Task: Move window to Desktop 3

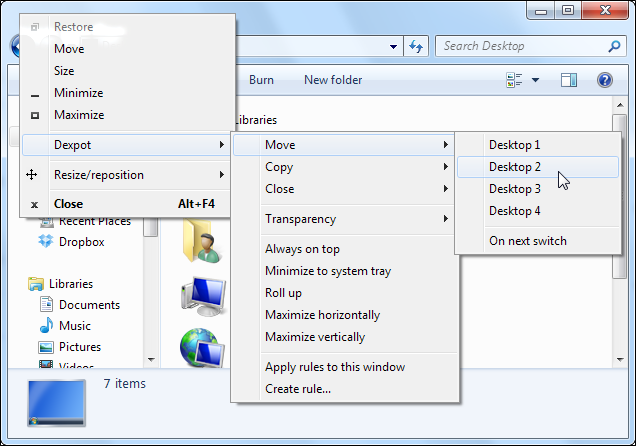Action: (538, 189)
